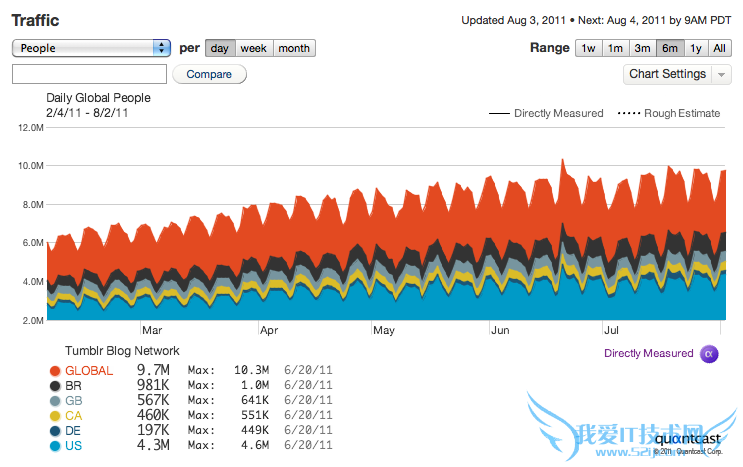Click the GLOBAL red legend swatch
743x467 pixels.
(x=55, y=371)
